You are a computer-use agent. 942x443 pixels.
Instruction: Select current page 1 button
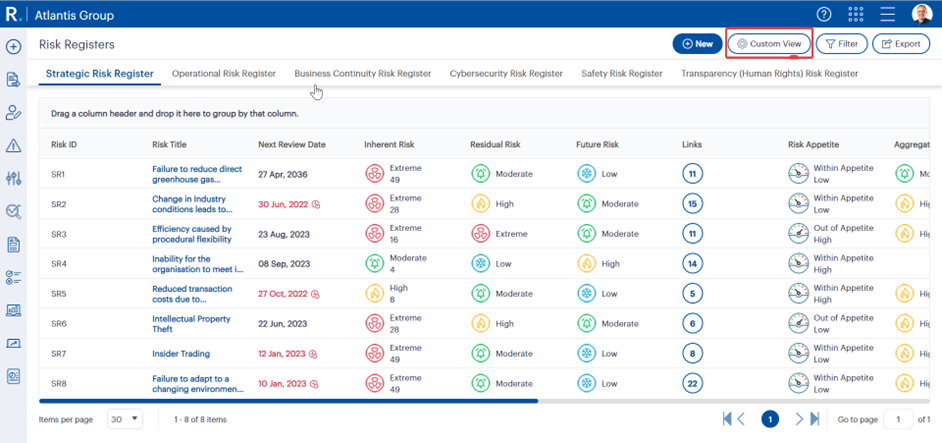tap(770, 419)
